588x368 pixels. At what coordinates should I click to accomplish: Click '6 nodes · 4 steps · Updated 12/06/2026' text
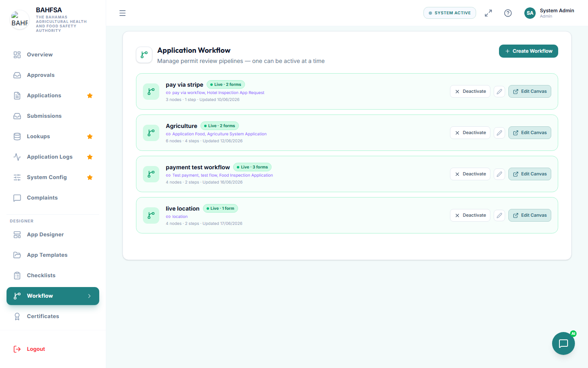pos(204,141)
